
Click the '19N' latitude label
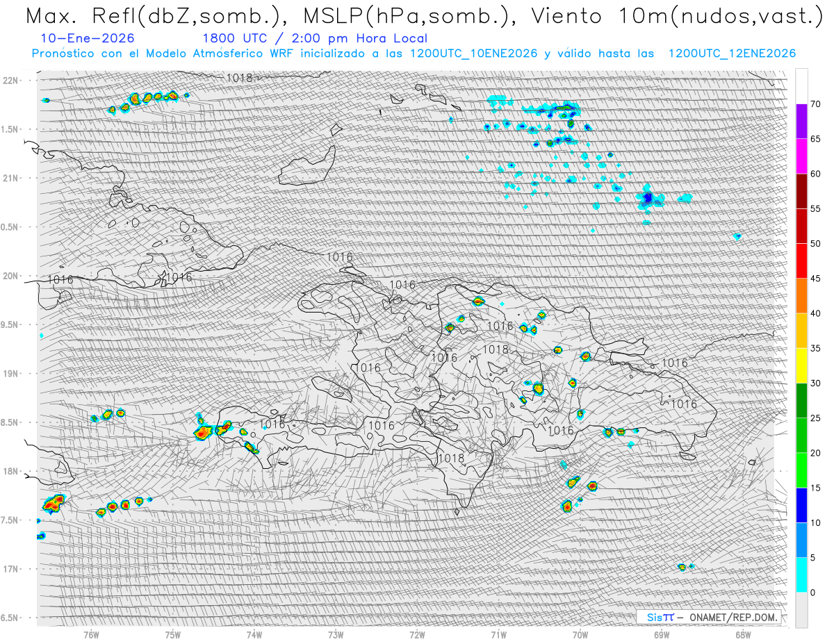(12, 374)
